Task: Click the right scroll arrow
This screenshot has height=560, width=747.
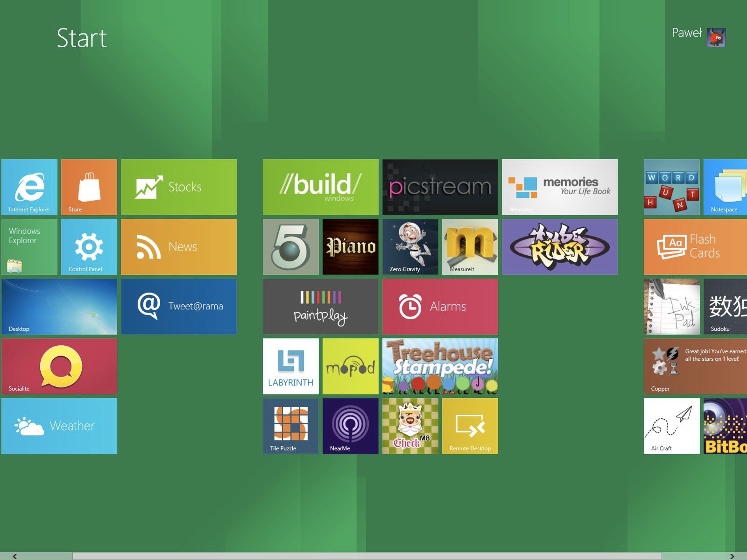Action: 732,556
